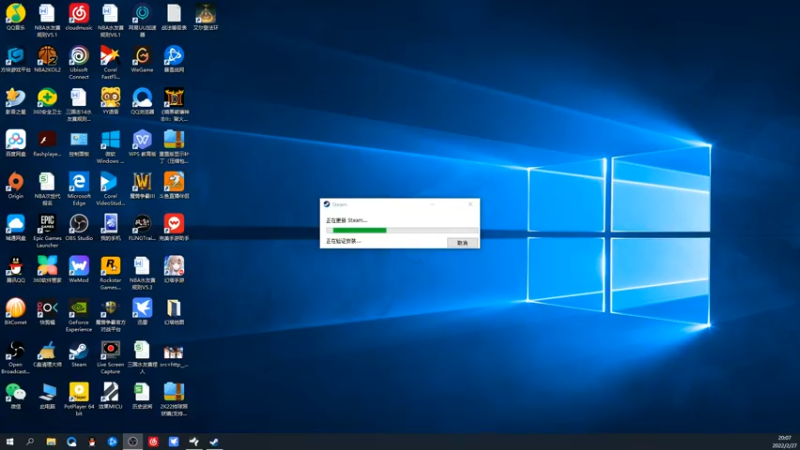Screen dimensions: 800x450
Task: Select the YY语音 raccoon icon
Action: (x=110, y=101)
